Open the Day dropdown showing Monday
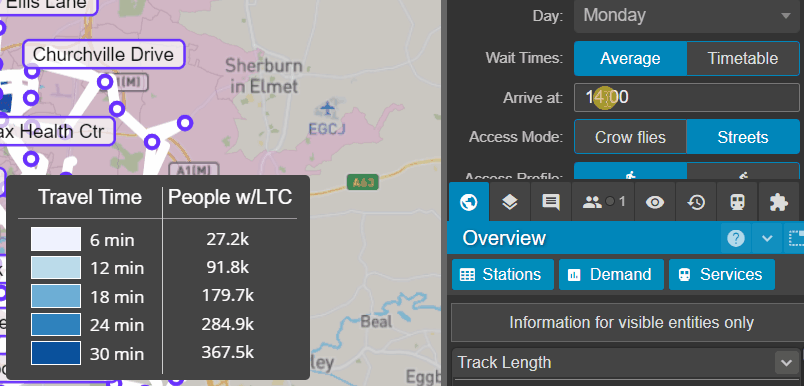 (x=686, y=15)
